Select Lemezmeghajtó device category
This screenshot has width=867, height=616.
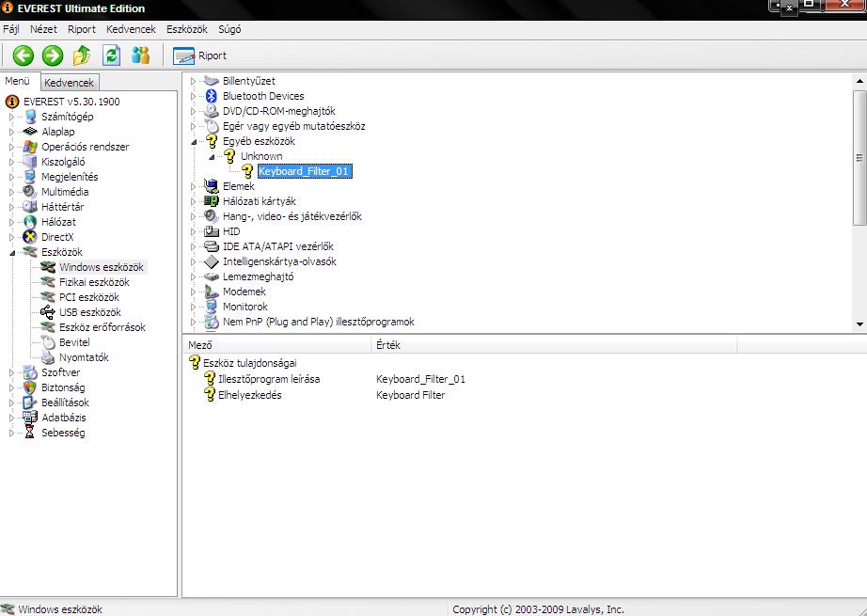click(259, 276)
